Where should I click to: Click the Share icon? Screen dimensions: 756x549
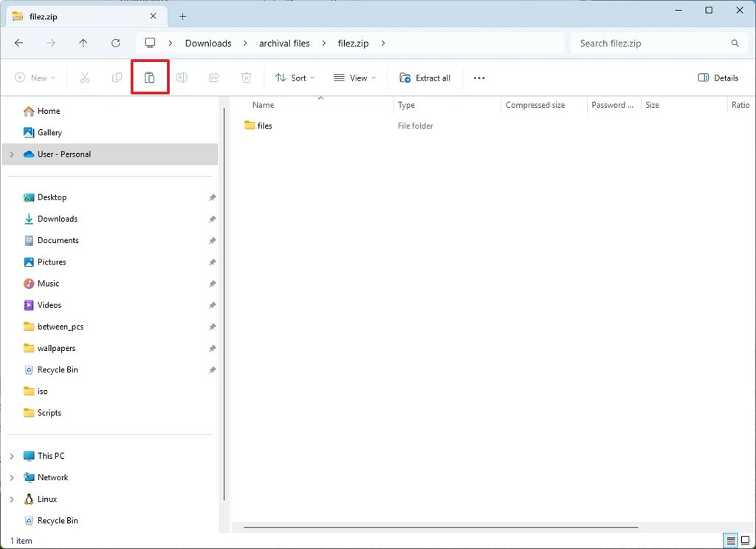tap(214, 78)
